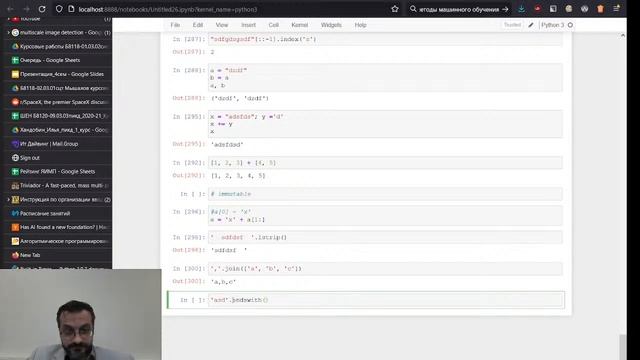
Task: Go forward with the browser forward arrow
Action: pyautogui.click(x=26, y=9)
